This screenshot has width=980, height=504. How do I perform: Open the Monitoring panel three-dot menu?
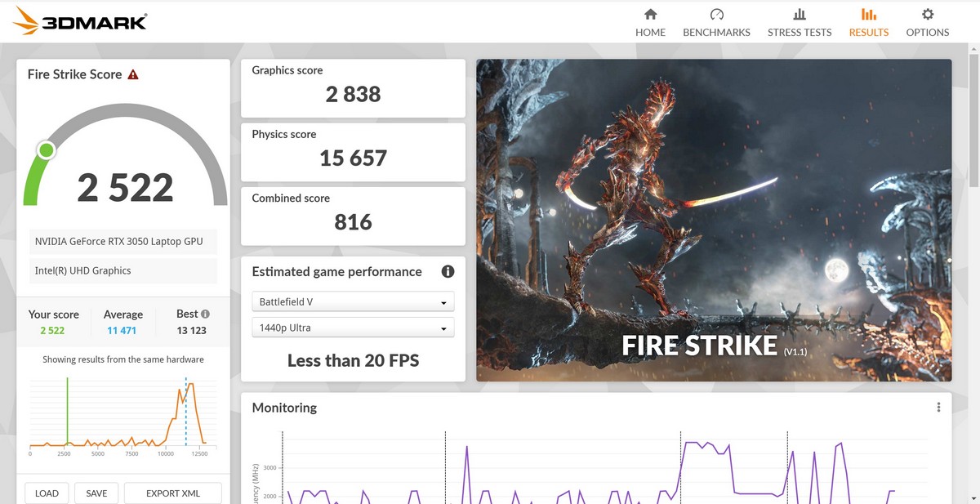click(x=939, y=408)
